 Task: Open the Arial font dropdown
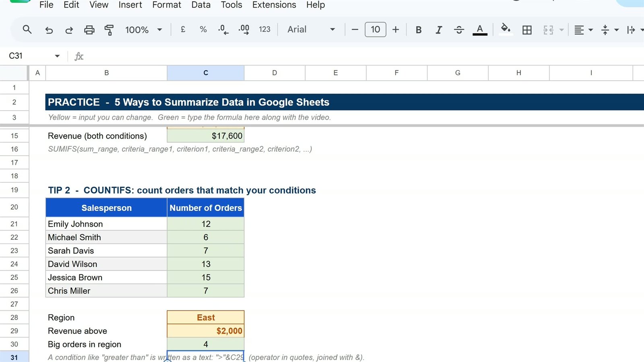[x=311, y=29]
